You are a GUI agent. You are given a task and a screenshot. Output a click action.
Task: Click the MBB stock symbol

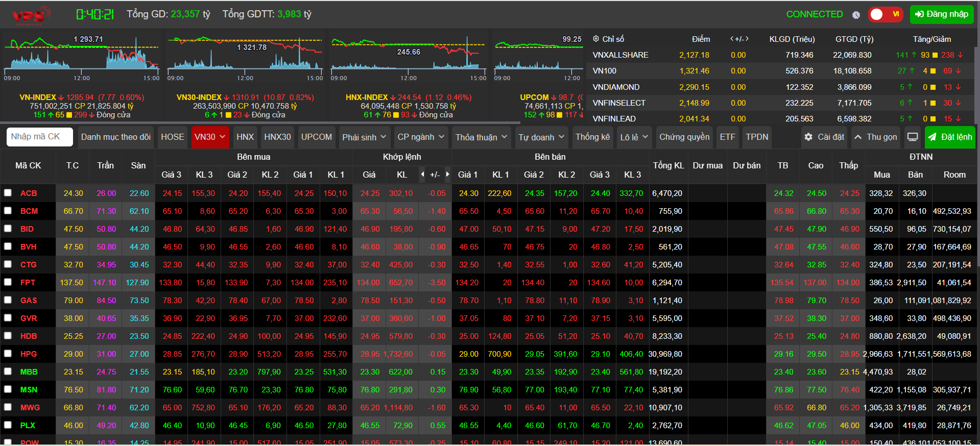[x=29, y=372]
